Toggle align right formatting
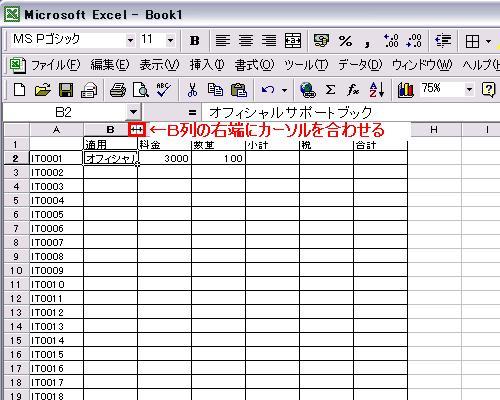Viewport: 500px width, 400px height. click(269, 41)
